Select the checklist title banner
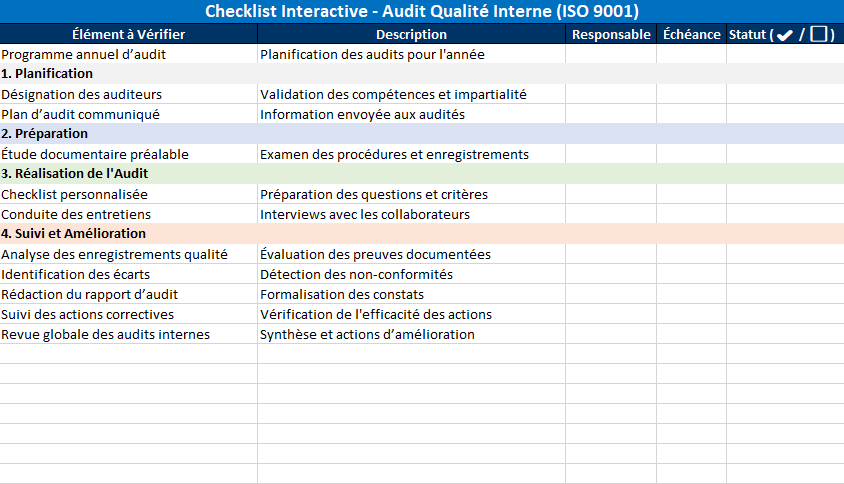Screen dimensions: 844x484 click(421, 11)
